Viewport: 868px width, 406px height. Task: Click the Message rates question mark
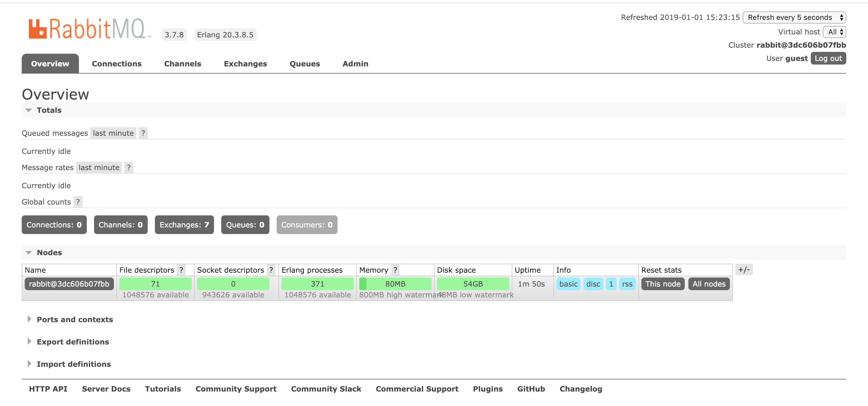(x=128, y=167)
